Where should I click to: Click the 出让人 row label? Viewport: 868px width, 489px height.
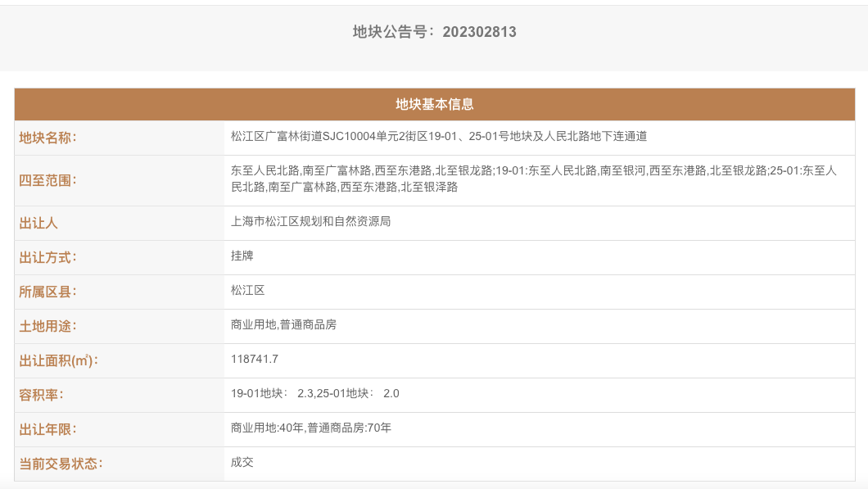[38, 223]
